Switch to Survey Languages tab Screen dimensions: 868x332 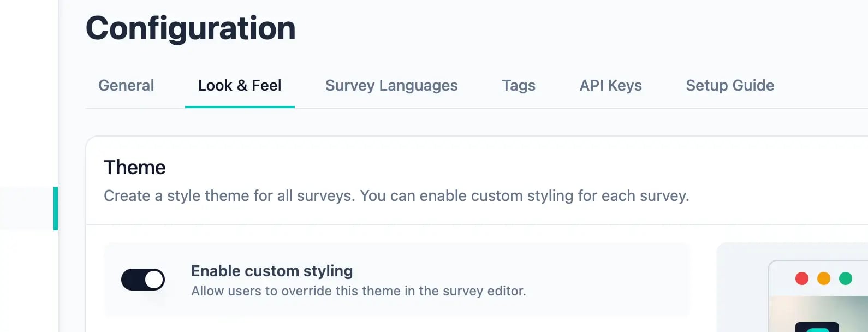tap(391, 86)
